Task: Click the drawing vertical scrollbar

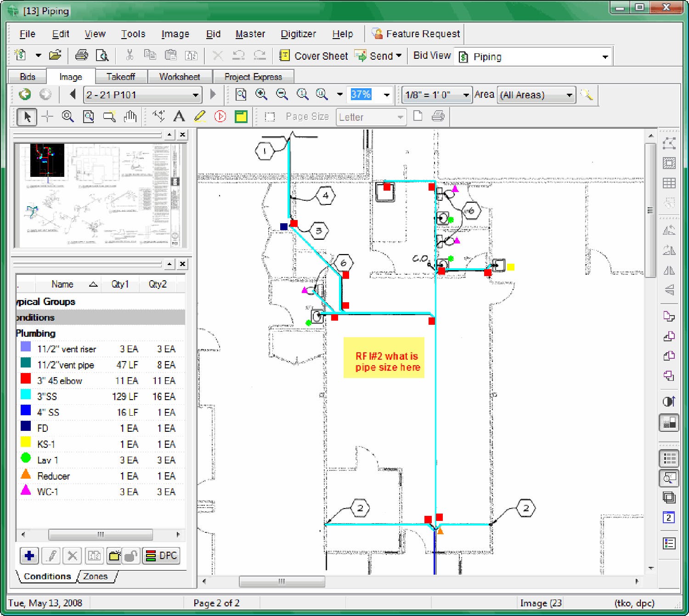Action: (650, 210)
